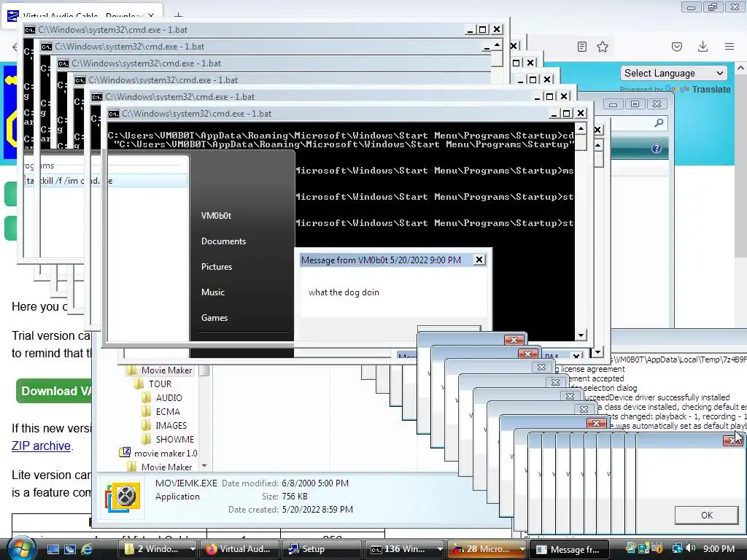Click the Translate link under language selector
The height and width of the screenshot is (560, 747).
[711, 90]
